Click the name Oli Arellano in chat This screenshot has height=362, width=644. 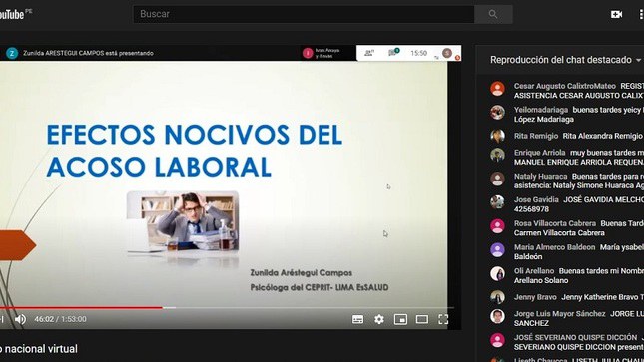[x=534, y=271]
